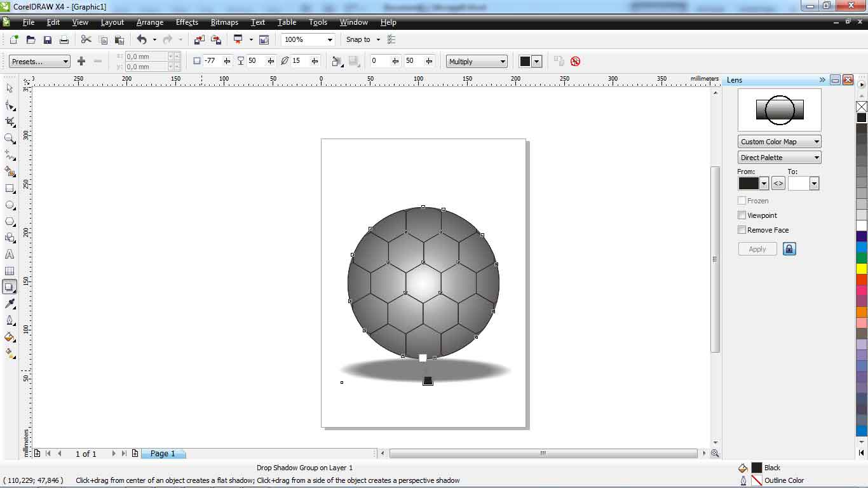Expand the To color dropdown arrow

814,184
